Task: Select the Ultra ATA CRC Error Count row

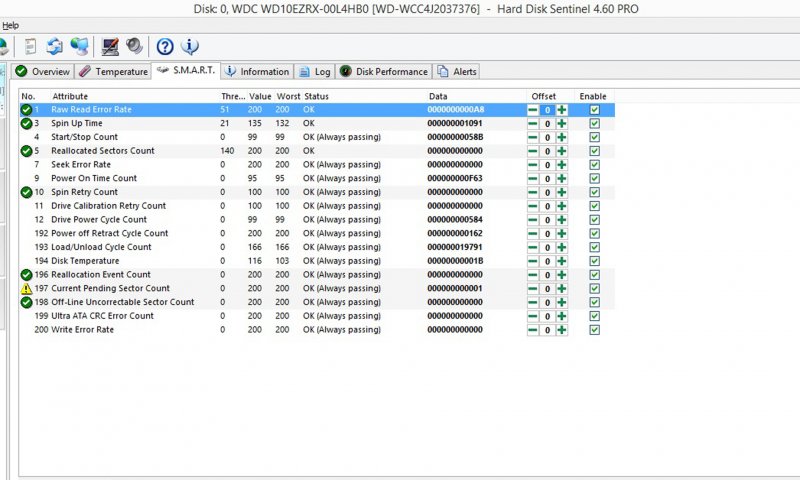Action: pos(317,316)
